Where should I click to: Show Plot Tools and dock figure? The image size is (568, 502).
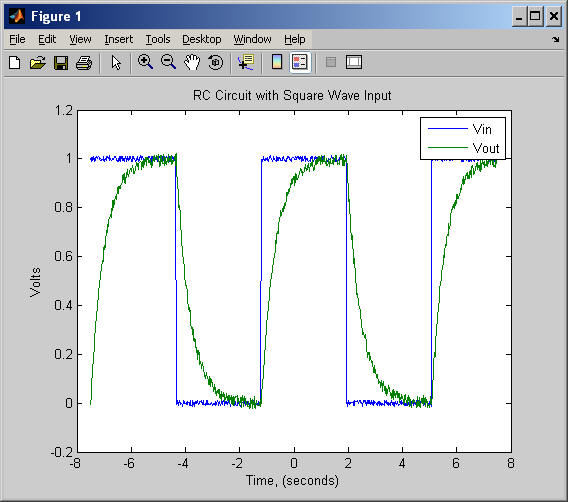(x=354, y=62)
